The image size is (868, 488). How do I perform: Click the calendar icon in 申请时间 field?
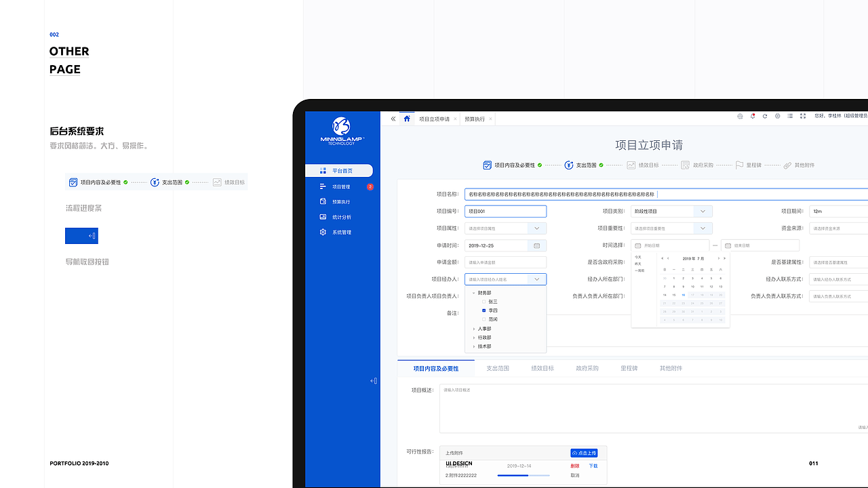pos(536,245)
